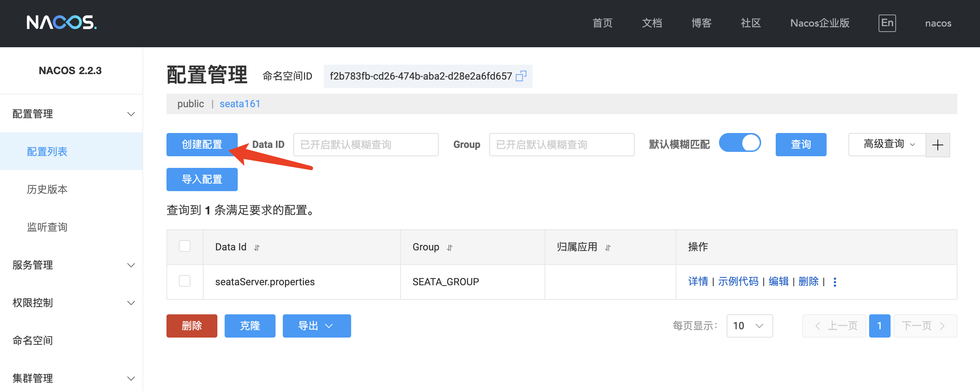Open the 导出 dropdown button
Image resolution: width=980 pixels, height=391 pixels.
pyautogui.click(x=317, y=326)
